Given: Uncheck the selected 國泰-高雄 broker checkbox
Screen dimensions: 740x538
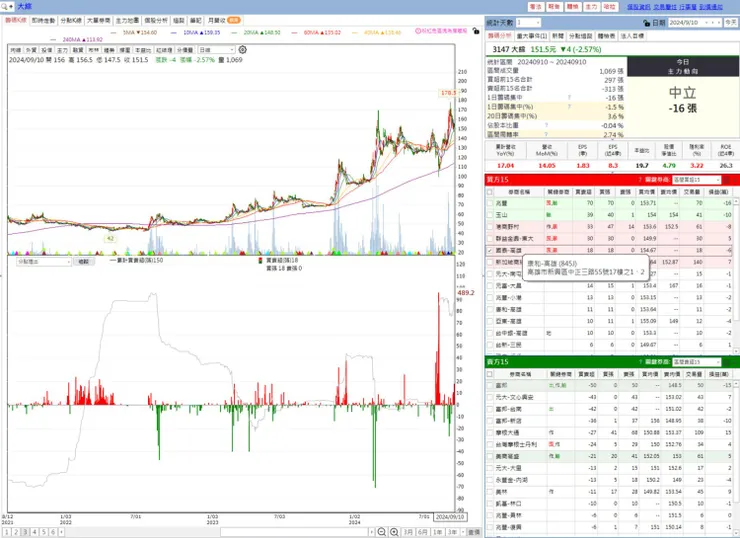Looking at the screenshot, I should [490, 250].
